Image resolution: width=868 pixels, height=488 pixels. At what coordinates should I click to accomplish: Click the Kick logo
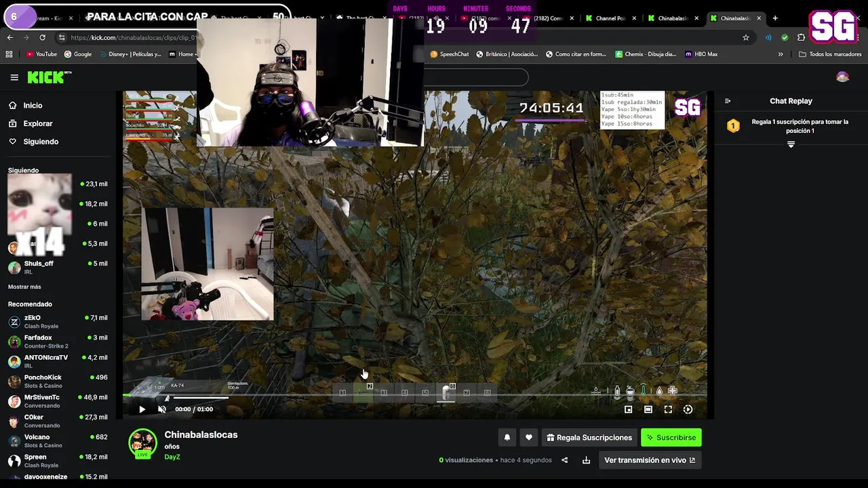(x=49, y=77)
